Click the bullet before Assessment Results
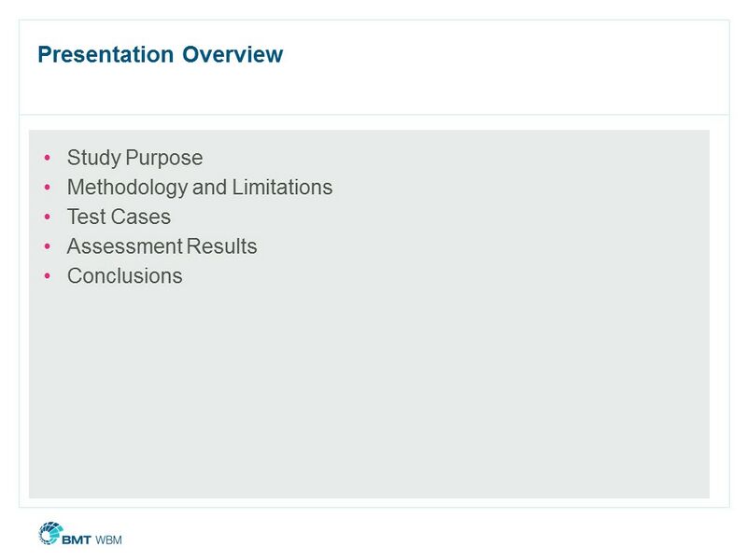Image resolution: width=747 pixels, height=560 pixels. [48, 247]
